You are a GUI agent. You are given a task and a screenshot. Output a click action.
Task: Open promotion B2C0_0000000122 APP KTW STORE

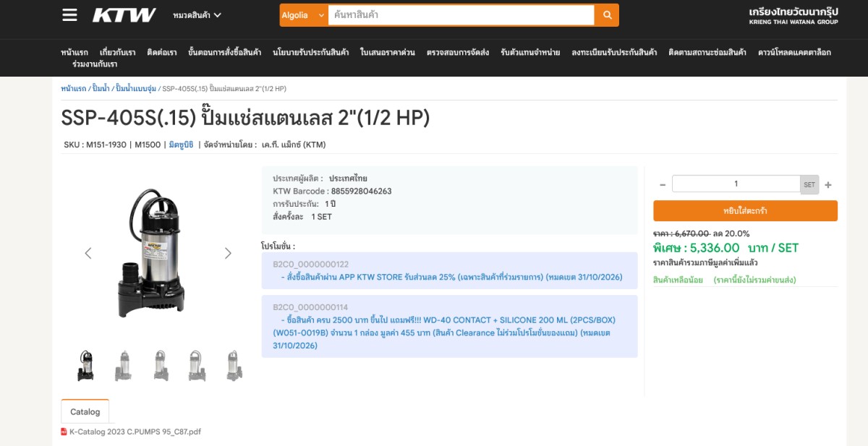point(449,271)
